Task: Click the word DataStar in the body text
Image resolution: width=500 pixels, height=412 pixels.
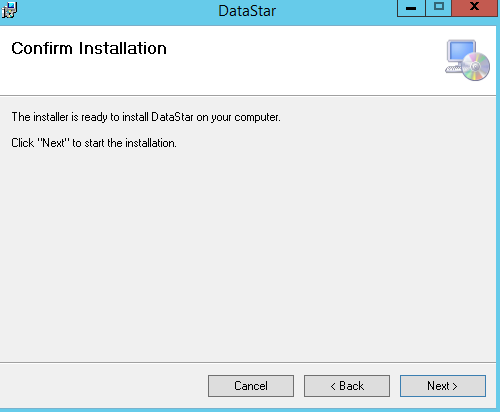Action: click(x=172, y=117)
